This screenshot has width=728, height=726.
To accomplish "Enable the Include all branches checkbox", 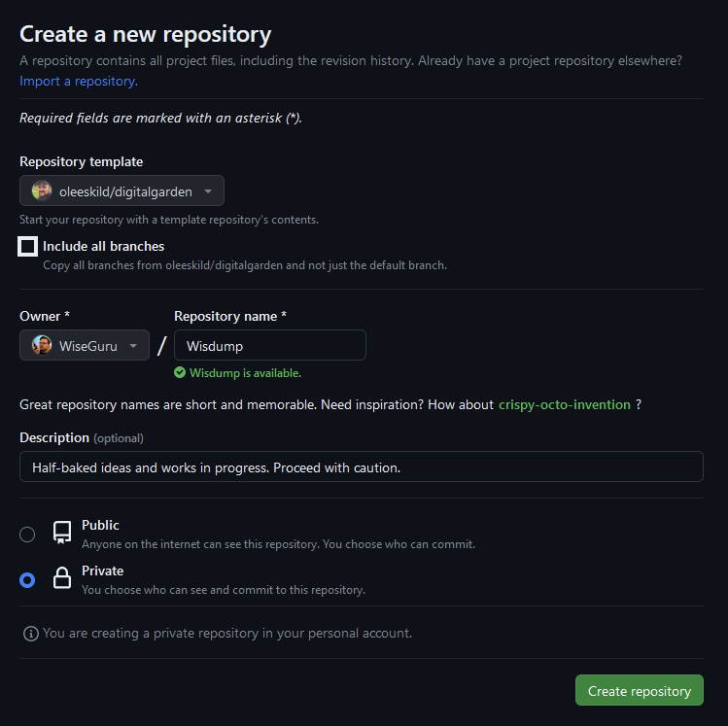I will pyautogui.click(x=28, y=247).
